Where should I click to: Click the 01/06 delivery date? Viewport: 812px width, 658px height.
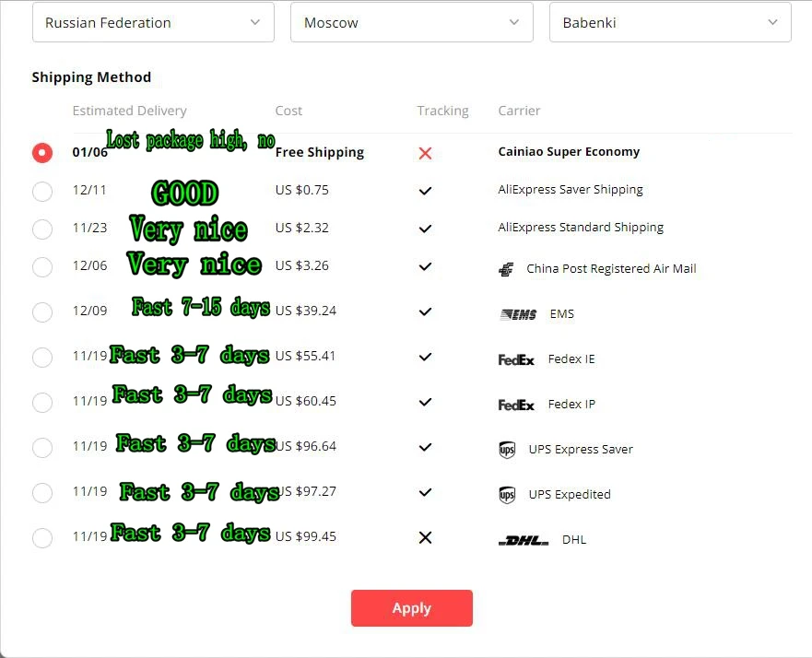pos(89,152)
